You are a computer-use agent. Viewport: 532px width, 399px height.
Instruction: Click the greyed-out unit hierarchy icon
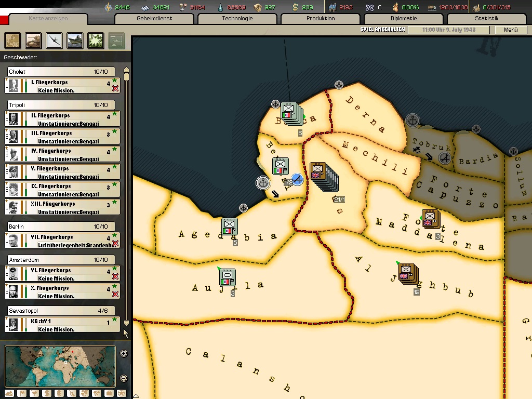116,41
